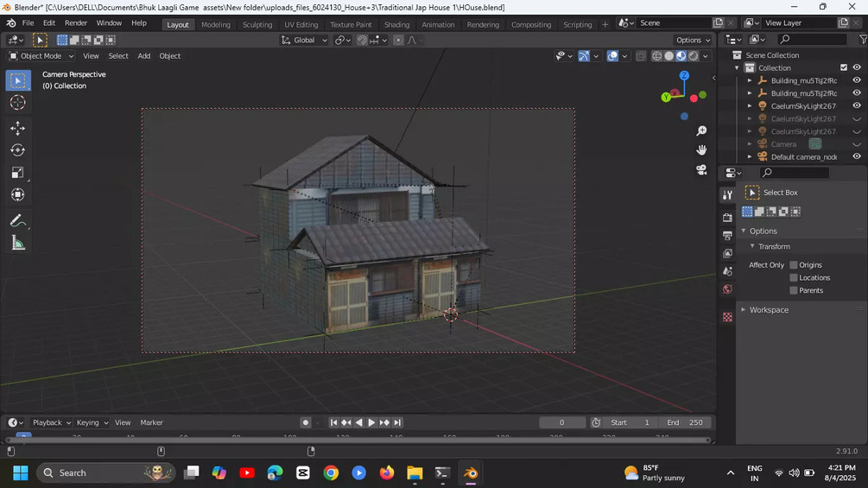Open the Render menu
This screenshot has width=868, height=488.
pyautogui.click(x=76, y=23)
